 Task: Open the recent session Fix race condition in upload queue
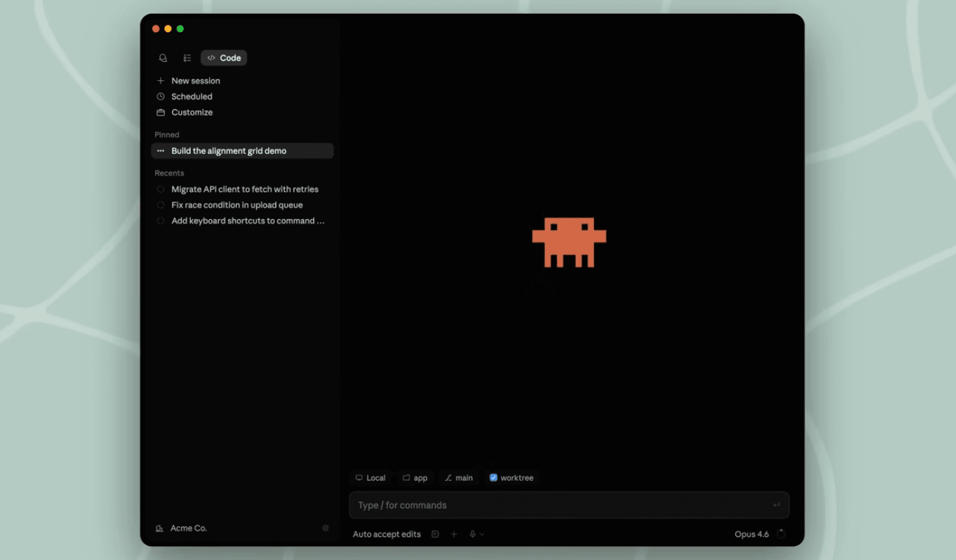pos(237,205)
